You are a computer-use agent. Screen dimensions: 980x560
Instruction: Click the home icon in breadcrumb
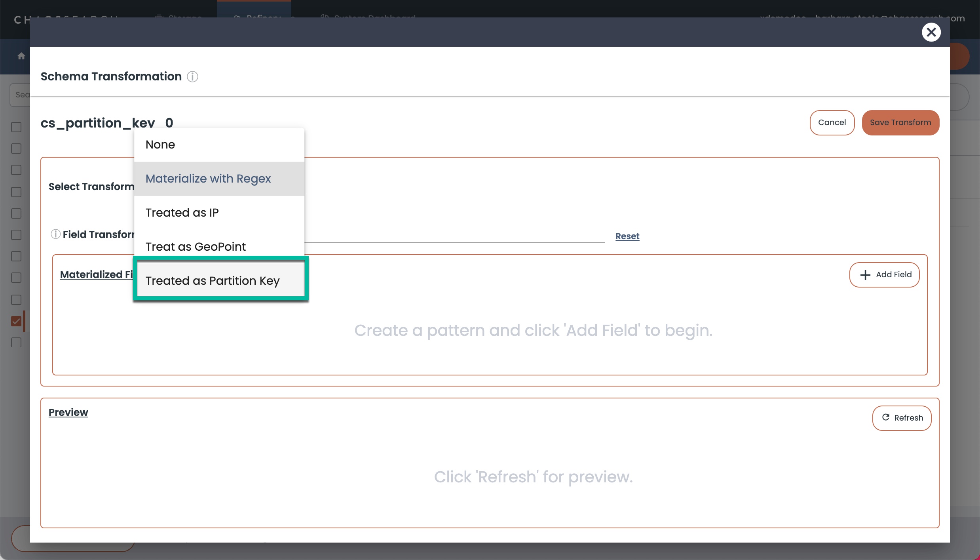point(21,56)
